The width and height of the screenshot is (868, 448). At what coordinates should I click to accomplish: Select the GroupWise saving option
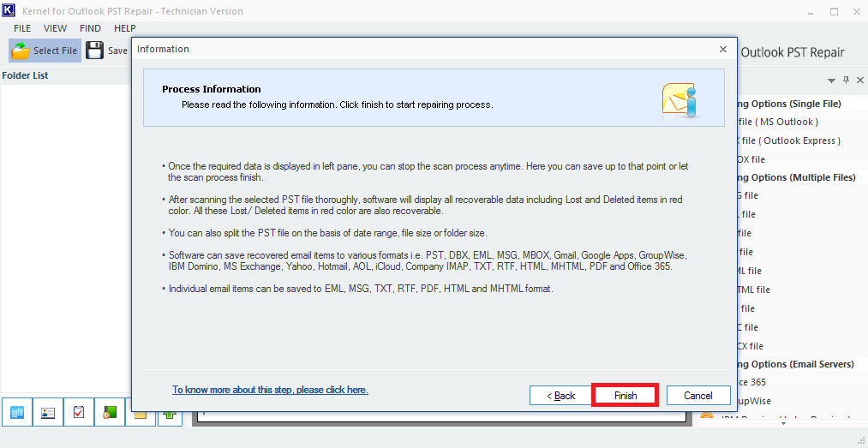click(x=754, y=401)
